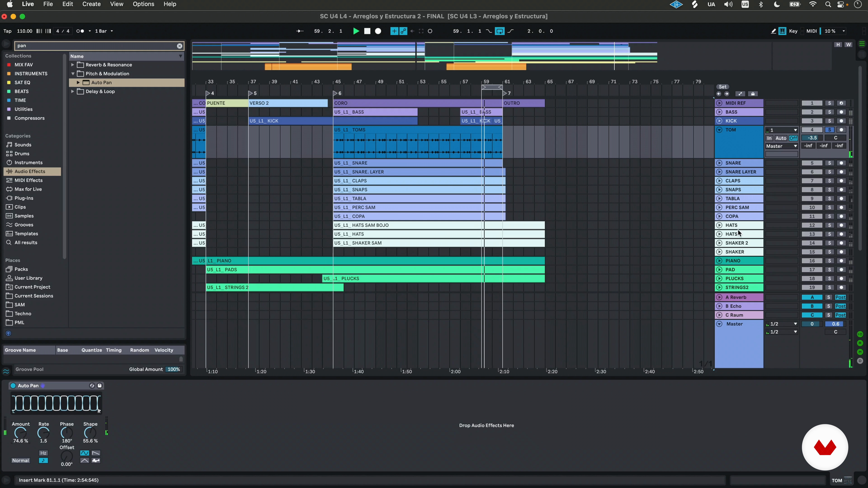Adjust TOM track volume -3.5 field
Screen dimensions: 868x488
[812, 138]
